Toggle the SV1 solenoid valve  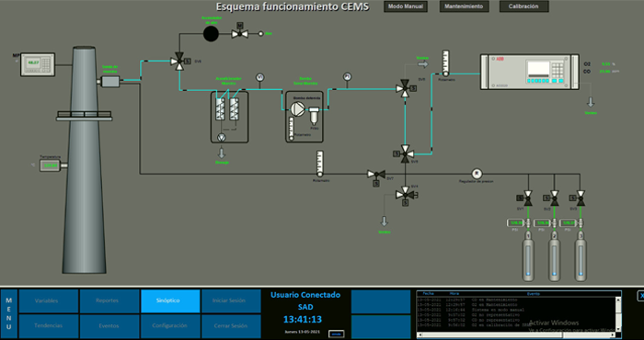[x=528, y=198]
